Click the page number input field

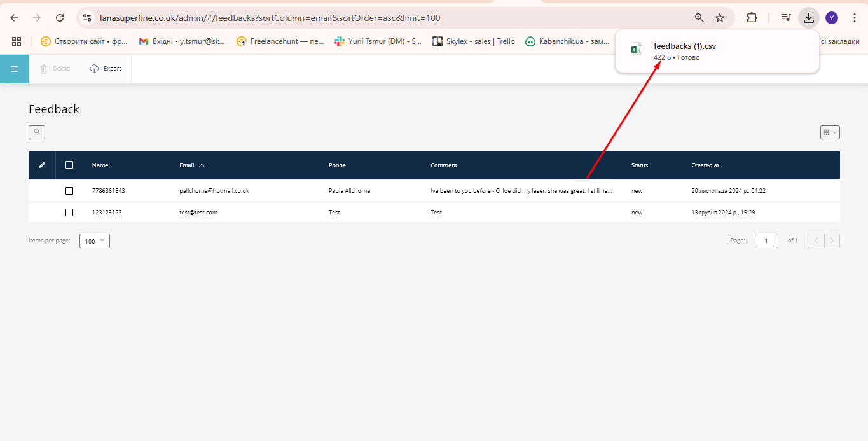[766, 241]
